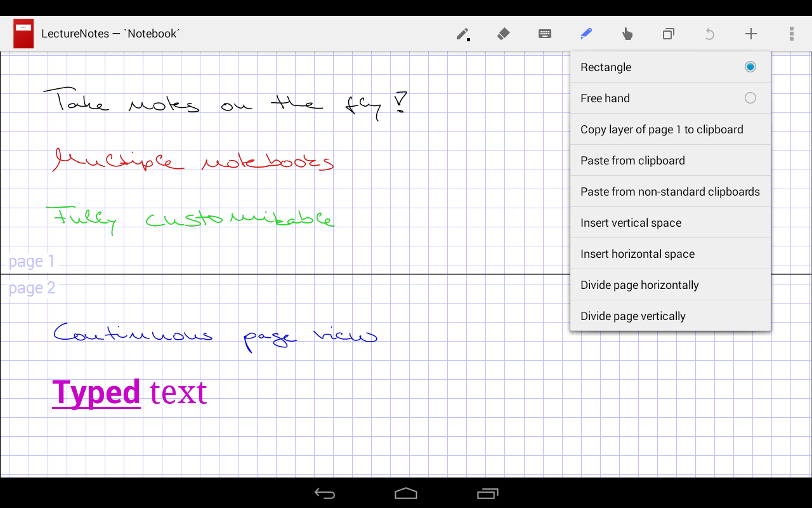Add a new page with the plus icon

pyautogui.click(x=750, y=34)
